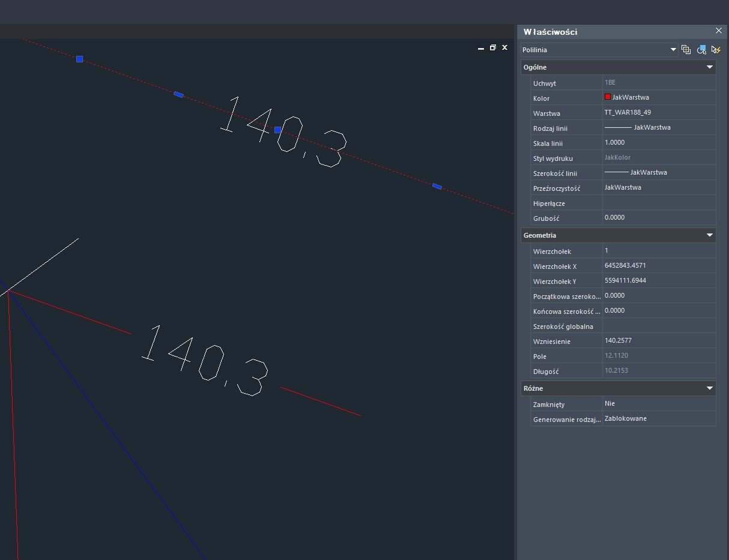Edit the Warstwa value TT_WAR188_49
This screenshot has width=729, height=560.
click(x=659, y=112)
